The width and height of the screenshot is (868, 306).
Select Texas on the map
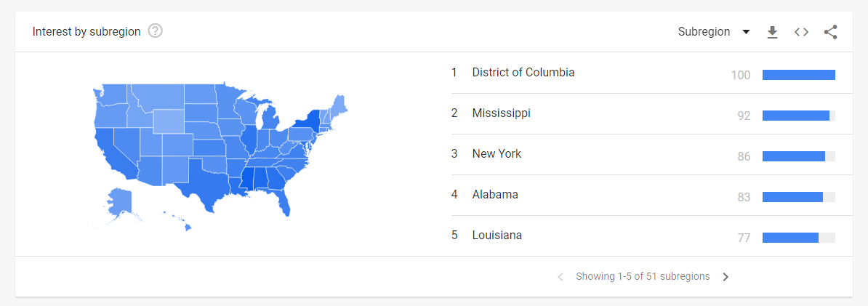(208, 180)
